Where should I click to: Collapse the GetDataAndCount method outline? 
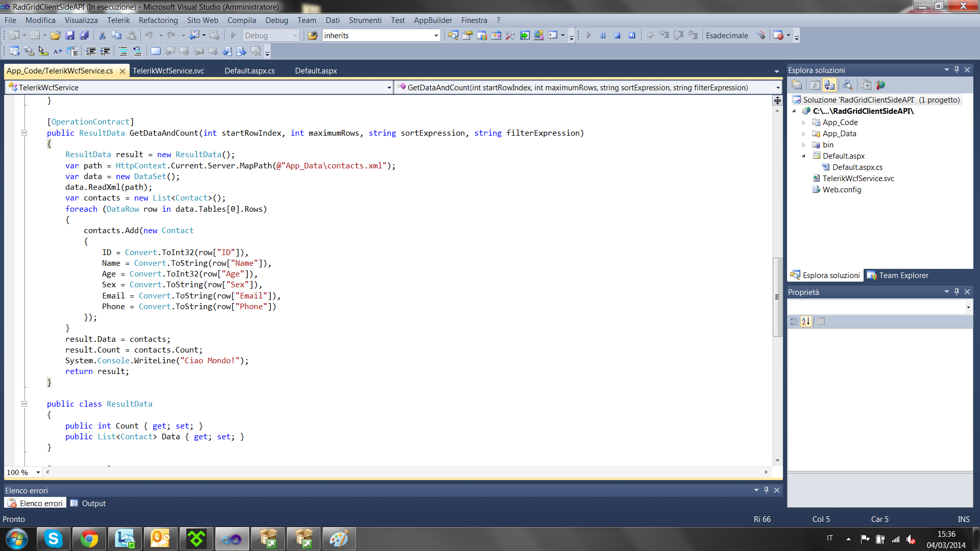tap(24, 133)
